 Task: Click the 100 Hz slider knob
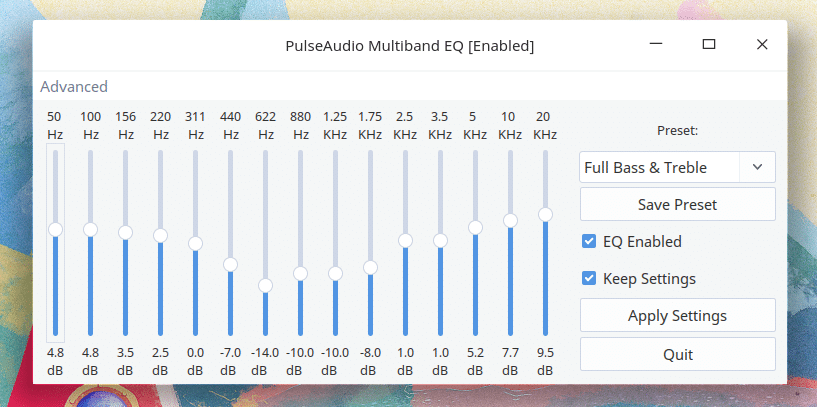point(90,229)
